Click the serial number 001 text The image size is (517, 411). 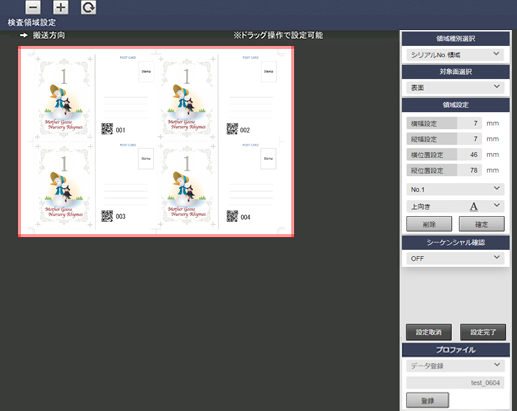tap(120, 130)
